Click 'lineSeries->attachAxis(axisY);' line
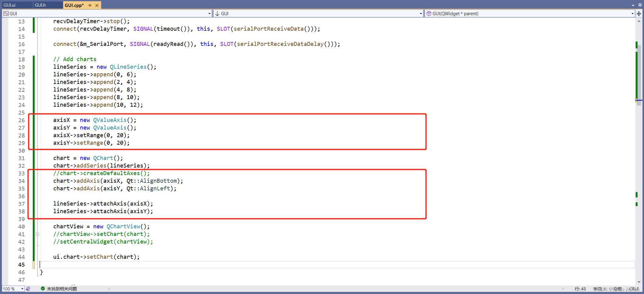 103,211
